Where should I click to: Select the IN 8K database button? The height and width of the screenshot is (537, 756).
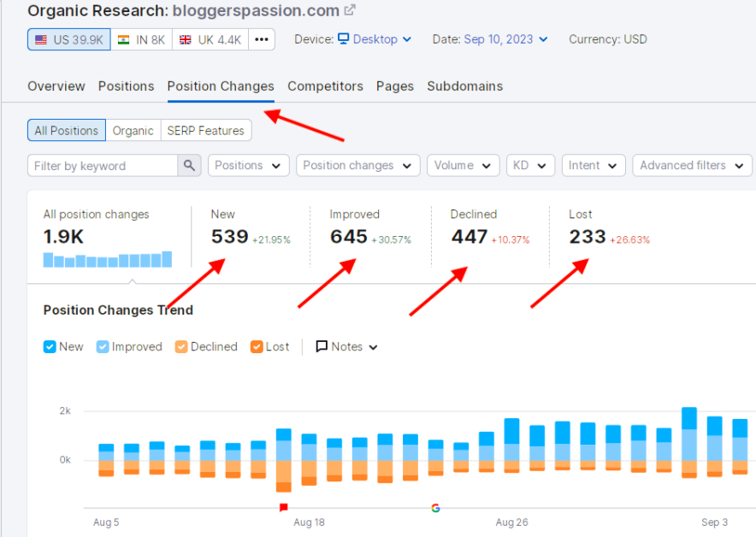tap(142, 39)
